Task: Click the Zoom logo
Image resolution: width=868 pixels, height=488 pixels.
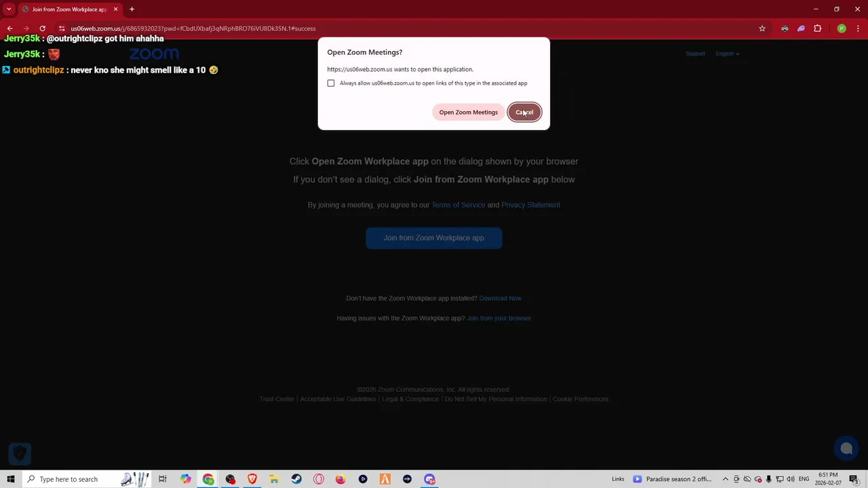Action: click(154, 54)
